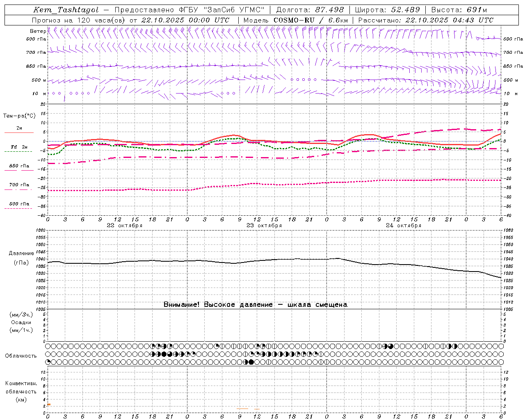The image size is (525, 420).
Task: Click the (гПа) pressure unit label
Action: point(21,263)
